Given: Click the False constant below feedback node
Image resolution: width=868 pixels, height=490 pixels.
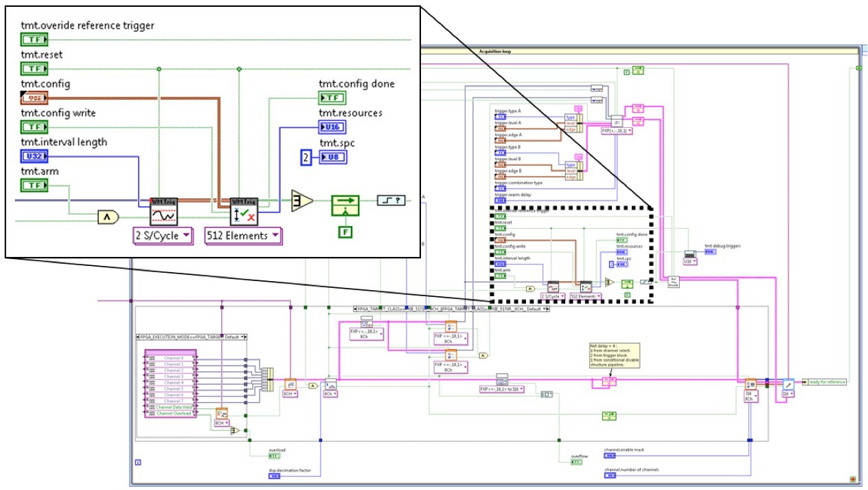Looking at the screenshot, I should [345, 232].
